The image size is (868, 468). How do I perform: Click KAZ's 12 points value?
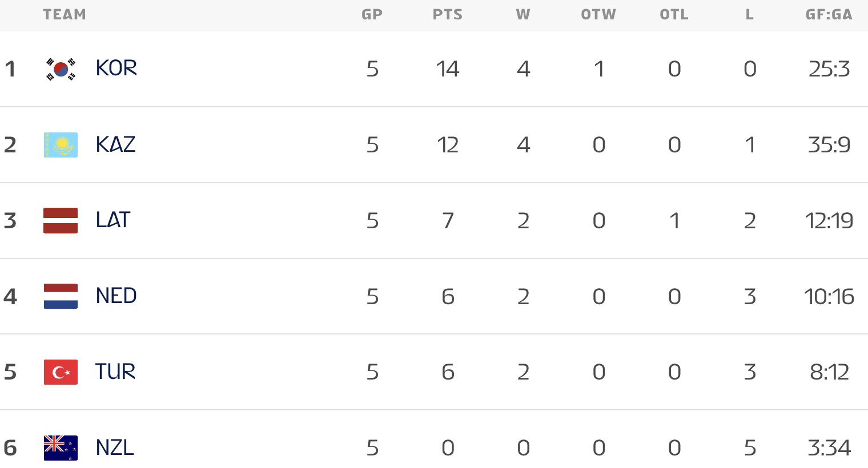[448, 145]
